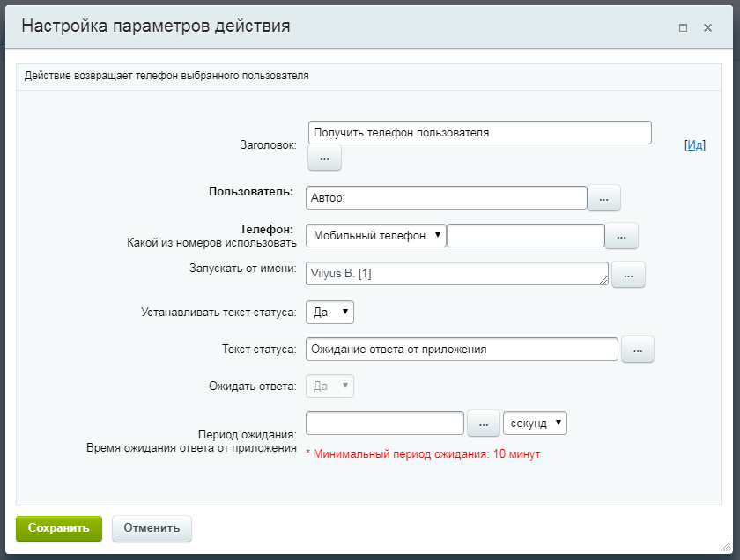Click the ellipsis button under the Заголовок field
This screenshot has width=740, height=560.
324,158
